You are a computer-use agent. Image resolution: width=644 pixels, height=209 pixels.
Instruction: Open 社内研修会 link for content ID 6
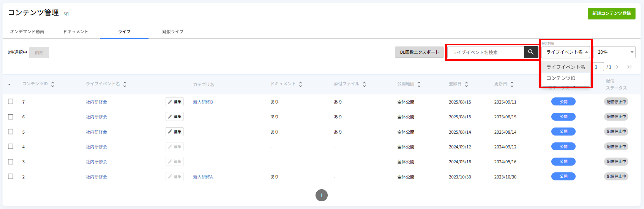pos(97,117)
